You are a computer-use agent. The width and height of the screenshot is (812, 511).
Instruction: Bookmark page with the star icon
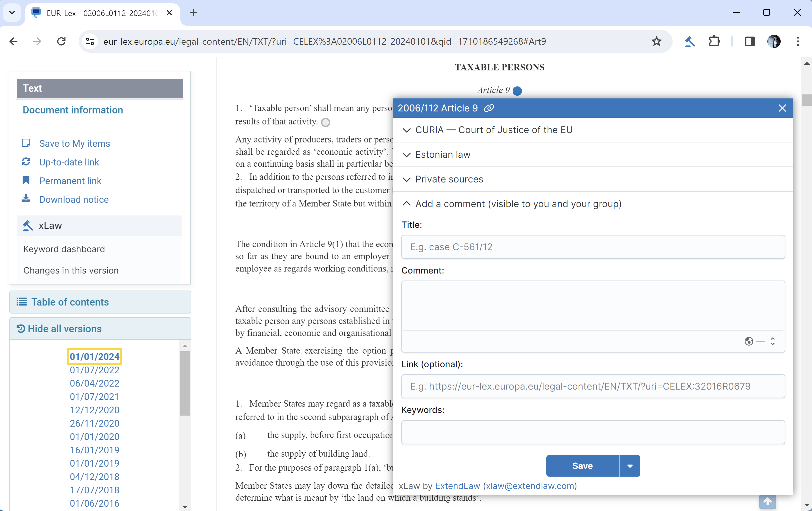click(x=656, y=41)
